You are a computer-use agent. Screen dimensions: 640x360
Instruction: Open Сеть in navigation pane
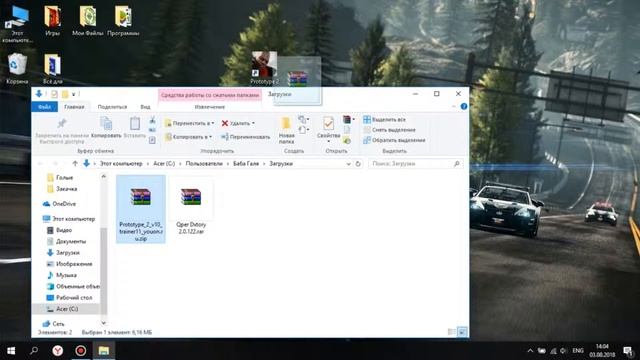[53, 324]
